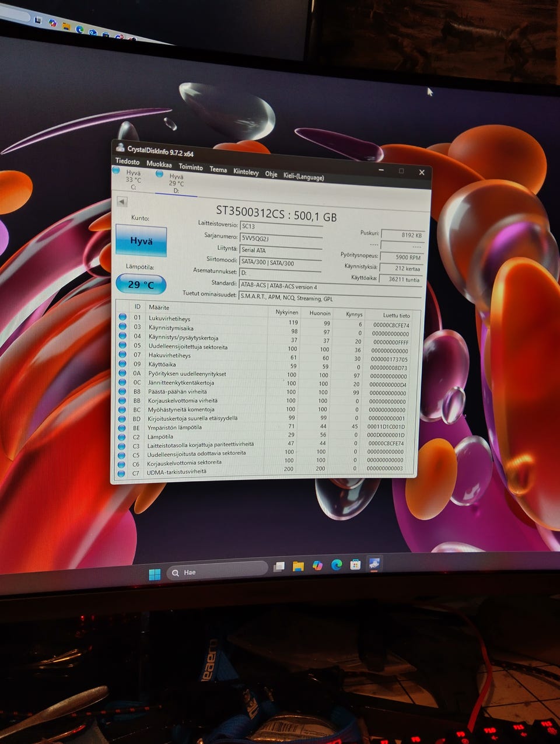Open the Toiminto menu
This screenshot has height=744, width=560.
(x=191, y=167)
